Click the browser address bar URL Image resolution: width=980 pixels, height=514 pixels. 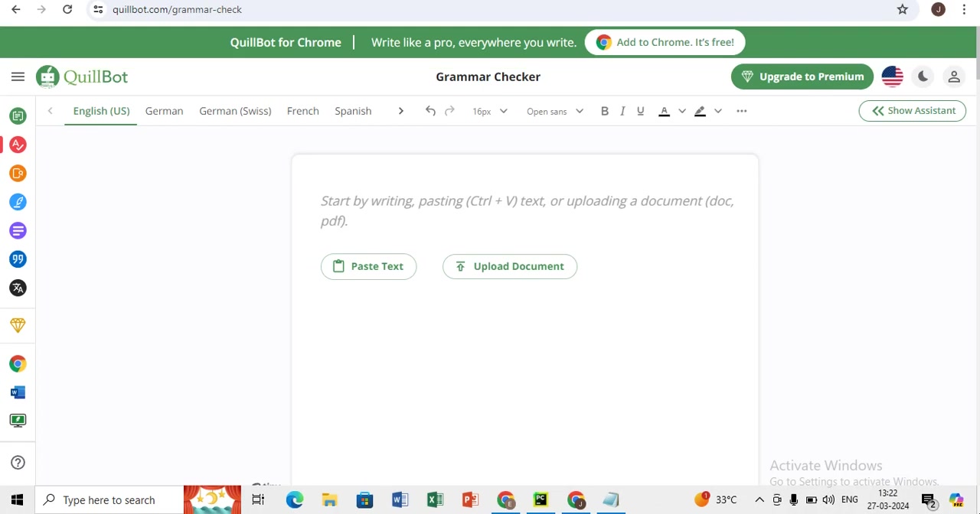coord(177,9)
